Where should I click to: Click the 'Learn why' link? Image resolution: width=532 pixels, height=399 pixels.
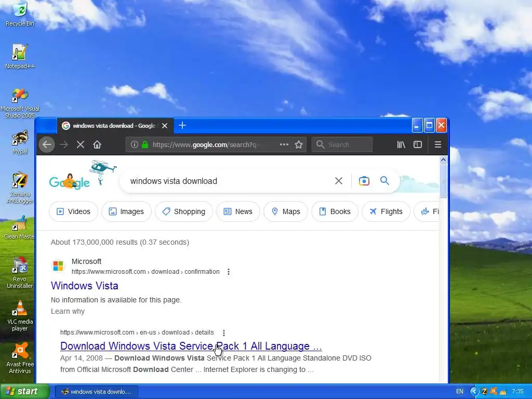point(68,312)
